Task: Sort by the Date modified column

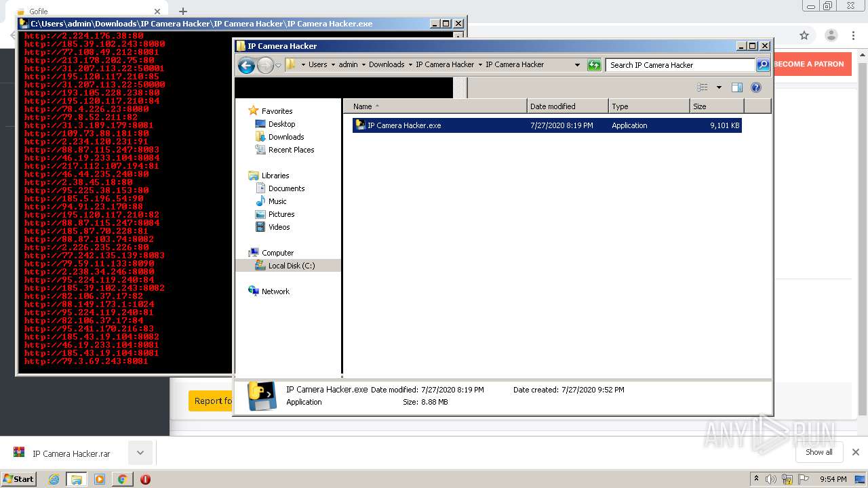Action: [x=568, y=106]
